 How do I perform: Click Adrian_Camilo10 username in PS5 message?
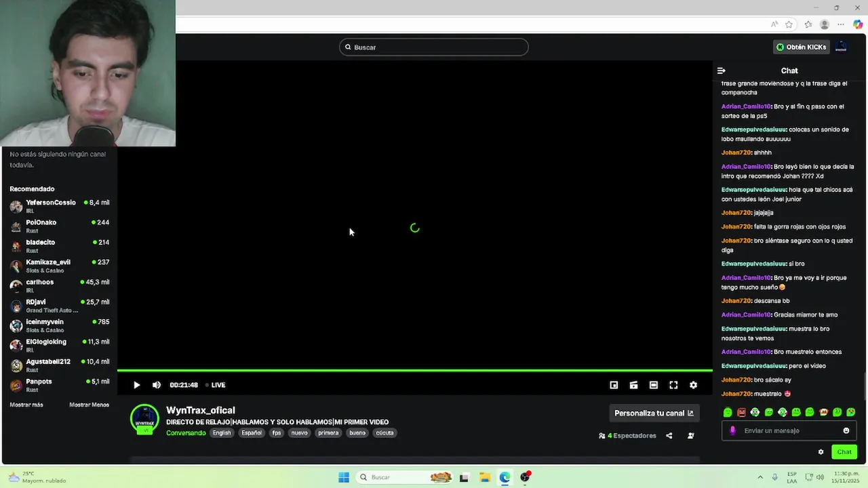pos(746,106)
